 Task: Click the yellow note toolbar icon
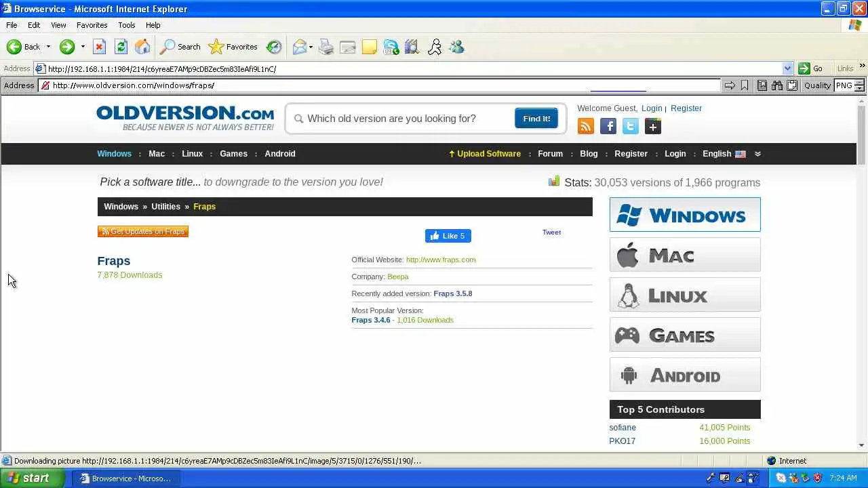pyautogui.click(x=370, y=47)
